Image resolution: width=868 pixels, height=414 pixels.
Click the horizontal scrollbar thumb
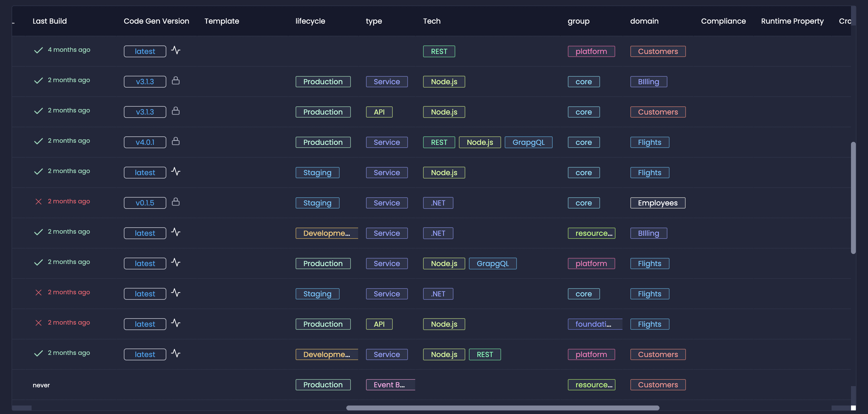point(502,408)
